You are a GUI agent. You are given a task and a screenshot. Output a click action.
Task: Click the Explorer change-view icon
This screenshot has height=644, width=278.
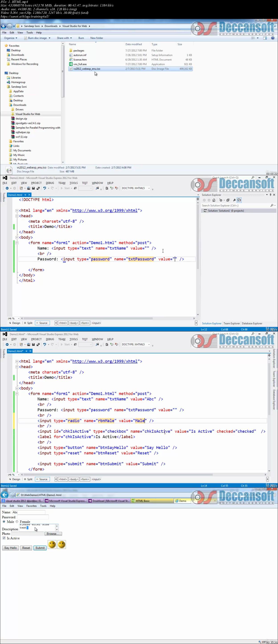pos(253,38)
